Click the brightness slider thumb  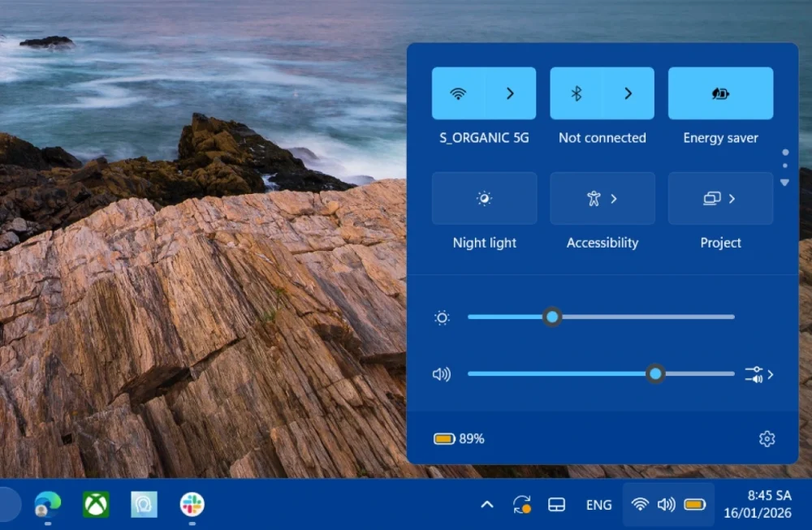click(552, 317)
